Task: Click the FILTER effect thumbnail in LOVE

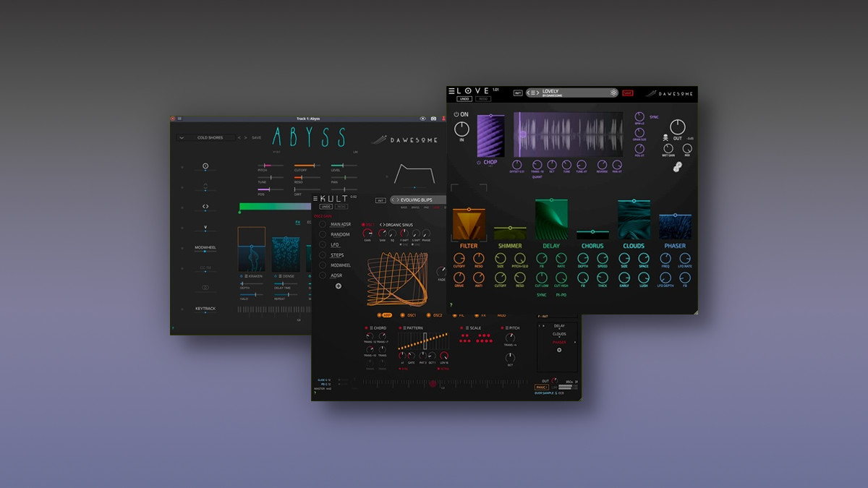Action: pos(469,225)
